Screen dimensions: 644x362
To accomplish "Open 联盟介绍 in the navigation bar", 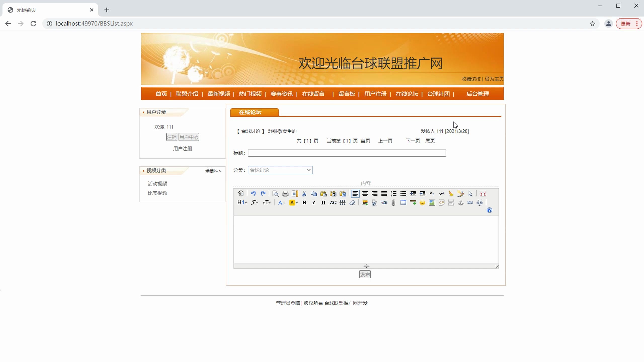I will click(187, 94).
